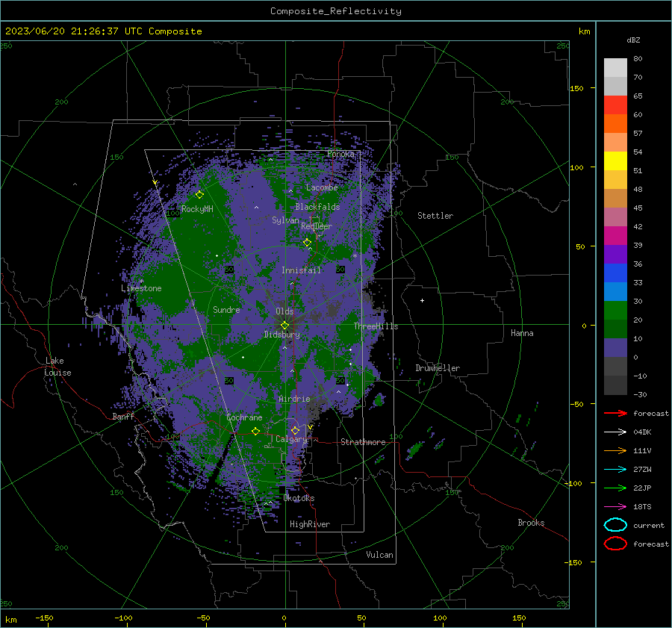Screen dimensions: 672x628
Task: Click the Lake Louise label
Action: click(58, 367)
